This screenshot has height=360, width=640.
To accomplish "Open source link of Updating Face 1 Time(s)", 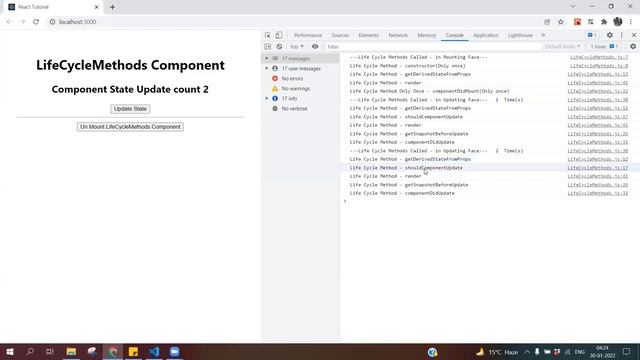I will click(598, 100).
